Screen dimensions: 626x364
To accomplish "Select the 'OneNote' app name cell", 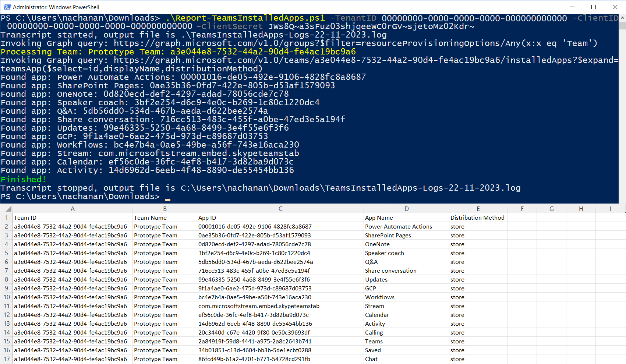I will [406, 244].
